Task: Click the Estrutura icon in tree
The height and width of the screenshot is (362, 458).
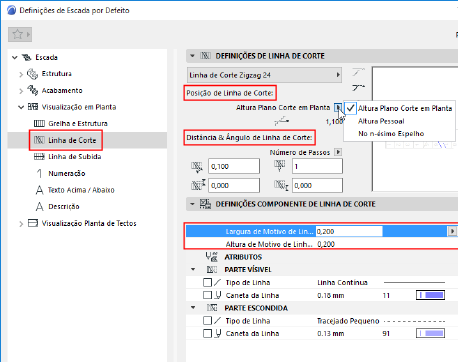Action: click(x=32, y=74)
